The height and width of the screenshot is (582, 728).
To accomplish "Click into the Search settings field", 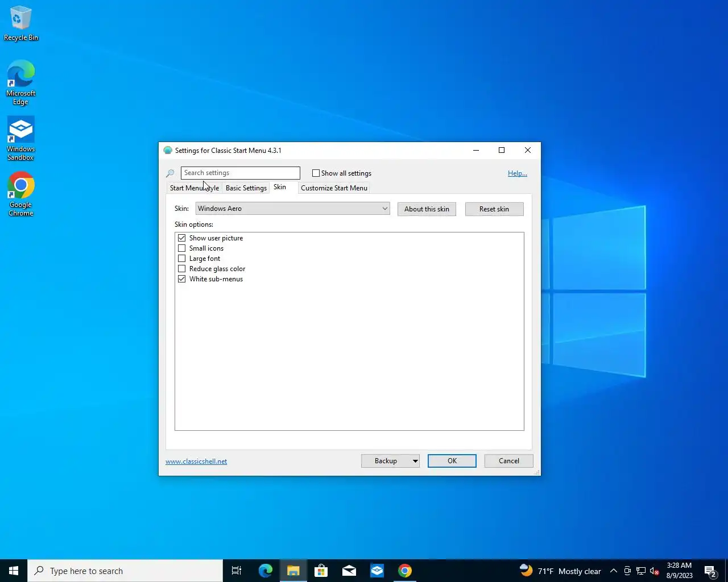I will coord(241,173).
